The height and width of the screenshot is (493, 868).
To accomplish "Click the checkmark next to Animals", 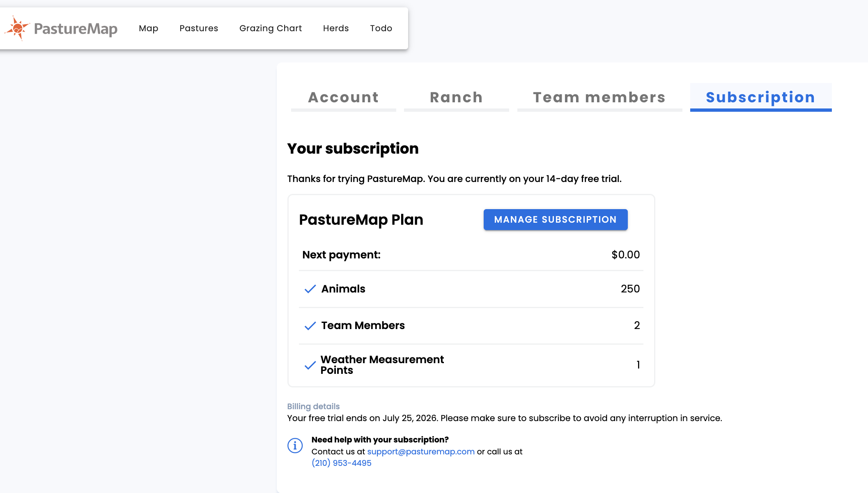I will (310, 289).
